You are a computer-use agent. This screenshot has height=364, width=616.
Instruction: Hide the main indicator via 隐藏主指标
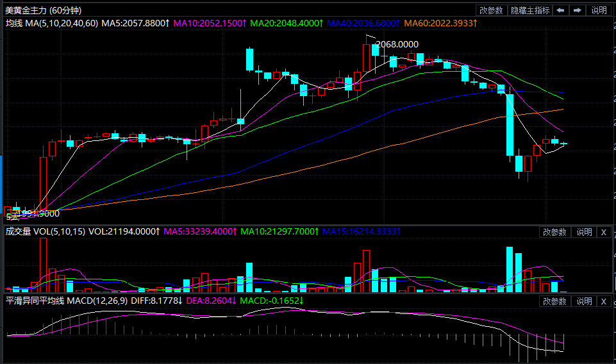pos(529,10)
